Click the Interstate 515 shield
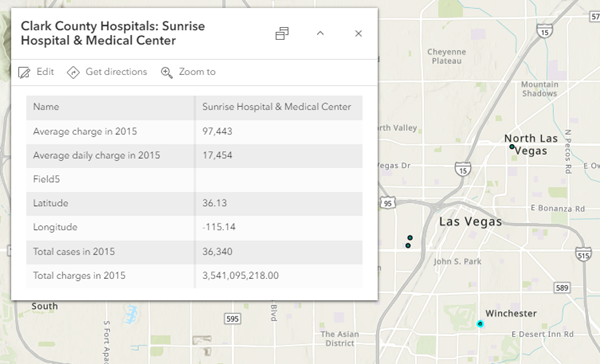 tap(584, 255)
